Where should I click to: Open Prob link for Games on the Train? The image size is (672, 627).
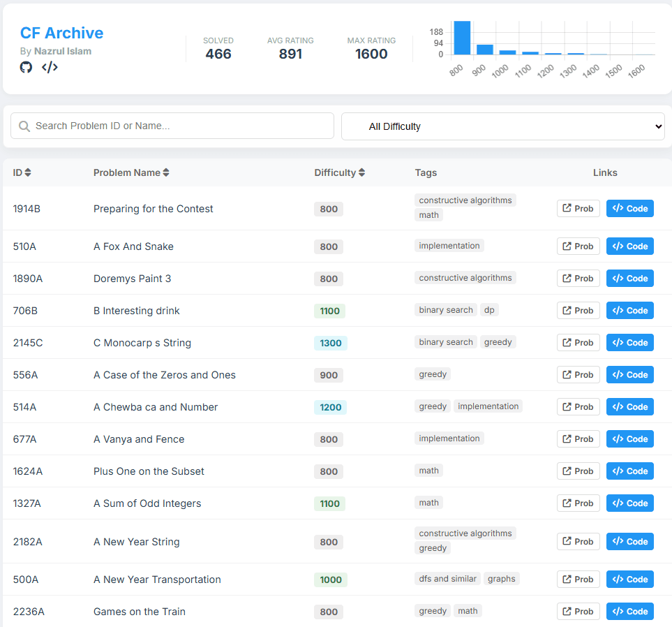click(x=578, y=612)
